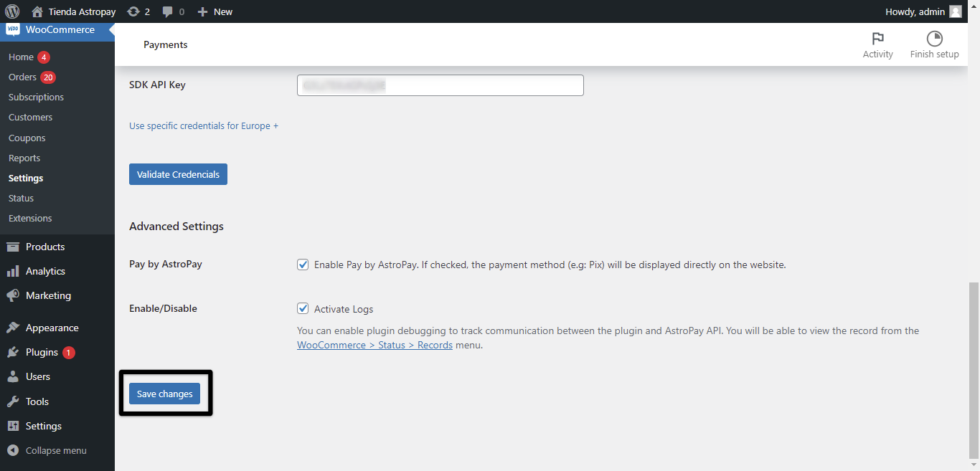Click the Tienda Astropay site name
Viewport: 980px width, 471px height.
[x=82, y=11]
